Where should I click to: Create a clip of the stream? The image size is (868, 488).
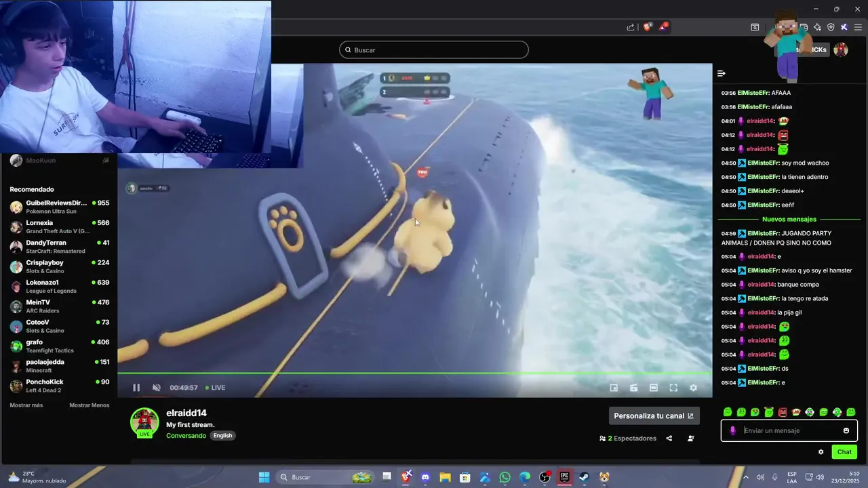tap(633, 388)
